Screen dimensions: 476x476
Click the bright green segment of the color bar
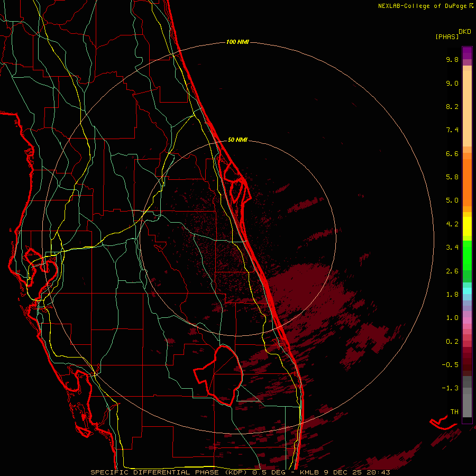(467, 255)
